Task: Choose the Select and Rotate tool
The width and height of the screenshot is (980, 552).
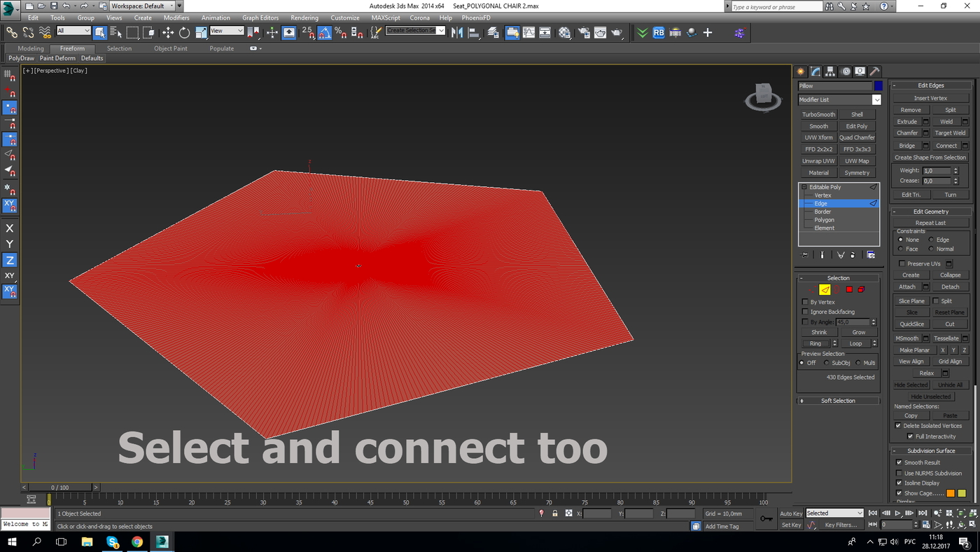Action: pos(184,32)
